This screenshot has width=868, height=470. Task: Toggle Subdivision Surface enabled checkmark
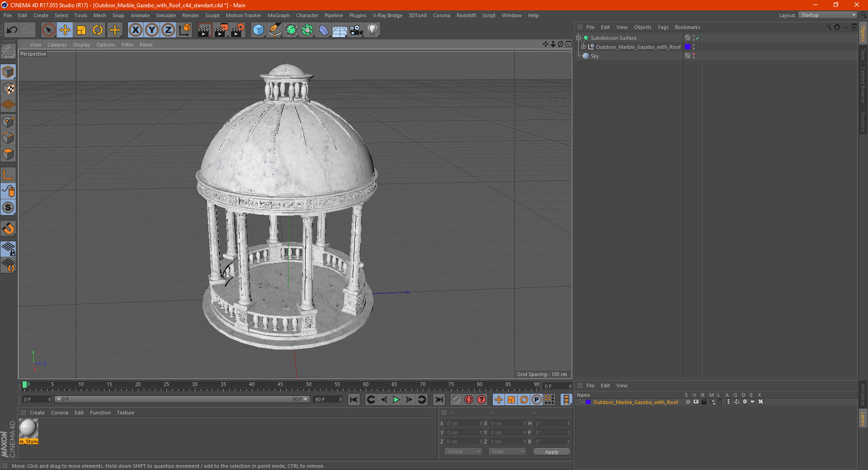(x=698, y=38)
